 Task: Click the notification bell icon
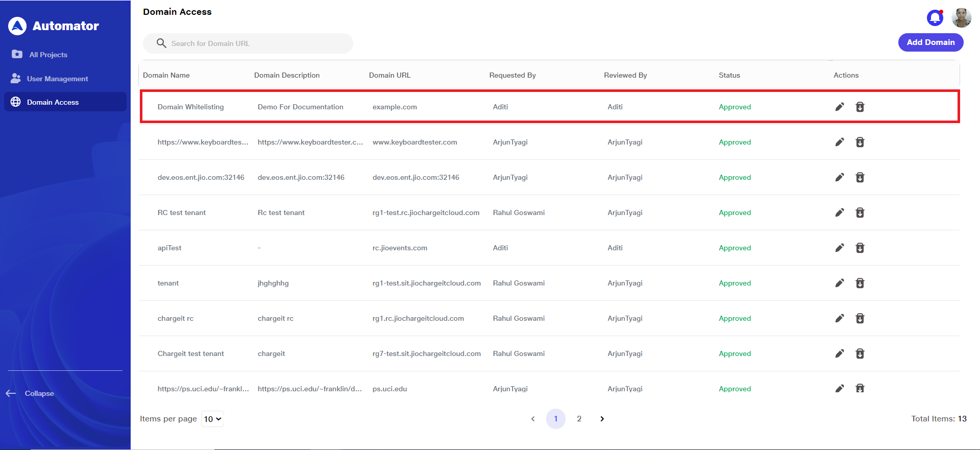pyautogui.click(x=935, y=18)
